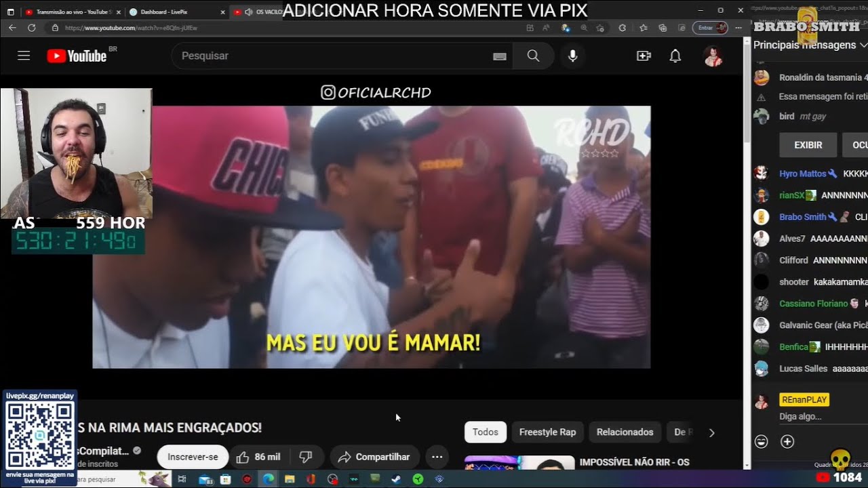
Task: Open the browser more options ellipsis
Action: pos(738,28)
